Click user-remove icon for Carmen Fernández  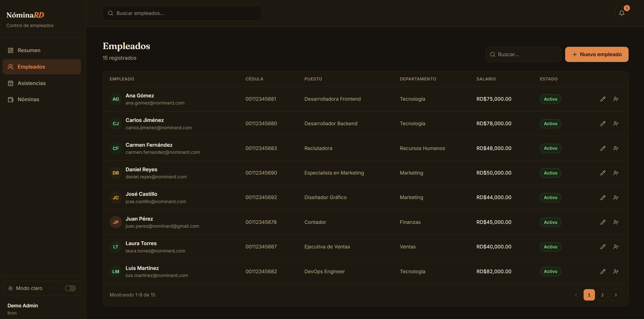pyautogui.click(x=616, y=148)
